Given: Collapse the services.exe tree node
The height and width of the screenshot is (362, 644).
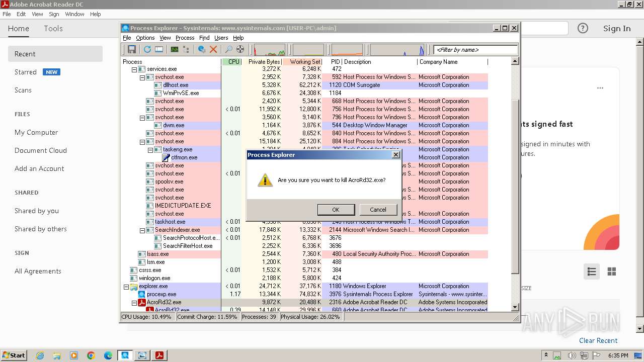Looking at the screenshot, I should [x=134, y=69].
